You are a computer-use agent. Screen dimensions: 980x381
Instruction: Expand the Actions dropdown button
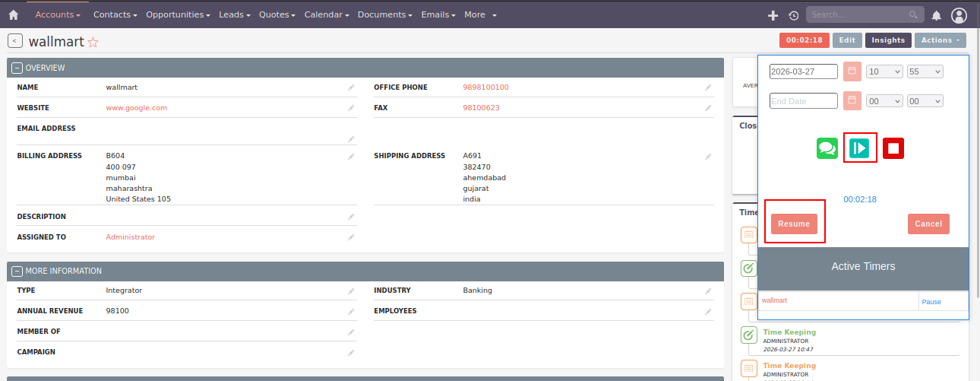pos(939,40)
